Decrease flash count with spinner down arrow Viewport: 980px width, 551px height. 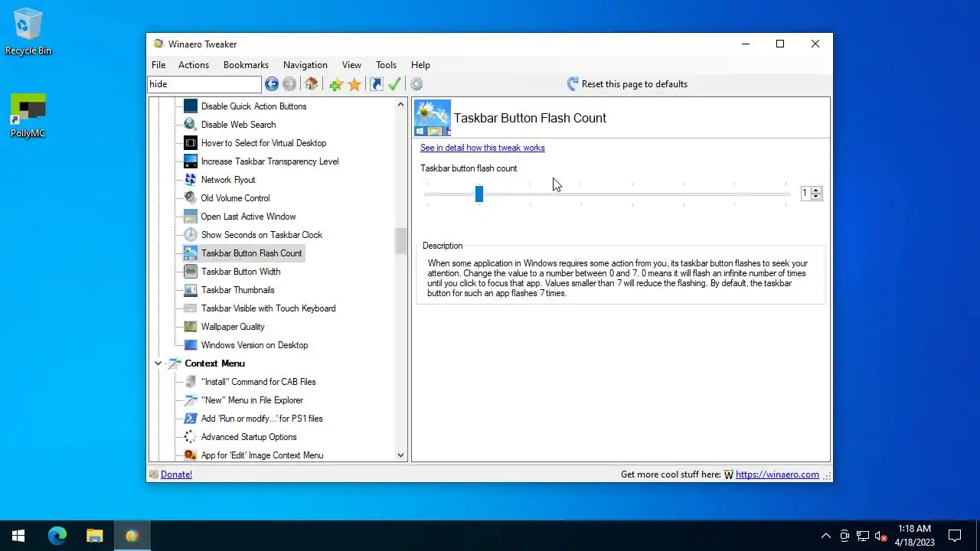(x=816, y=197)
